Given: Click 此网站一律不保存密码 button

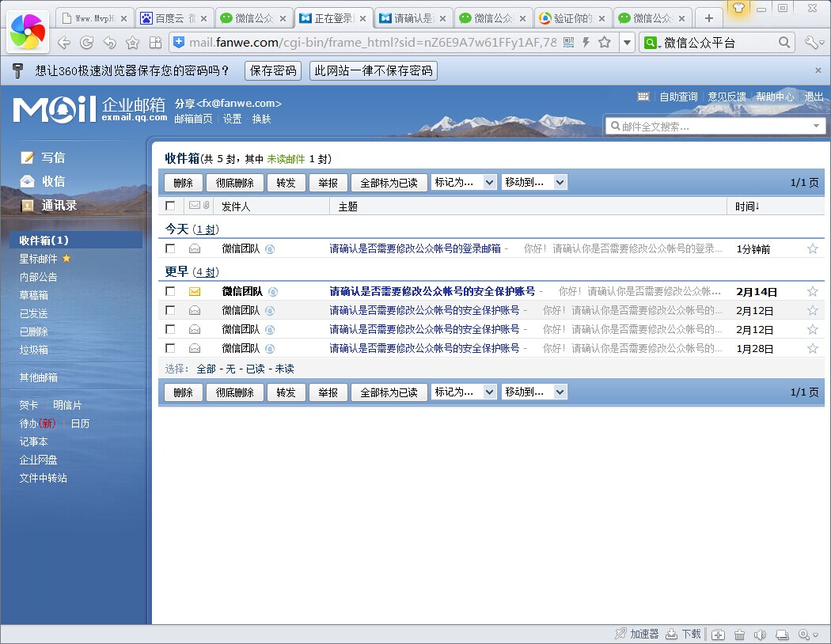Looking at the screenshot, I should pos(373,70).
